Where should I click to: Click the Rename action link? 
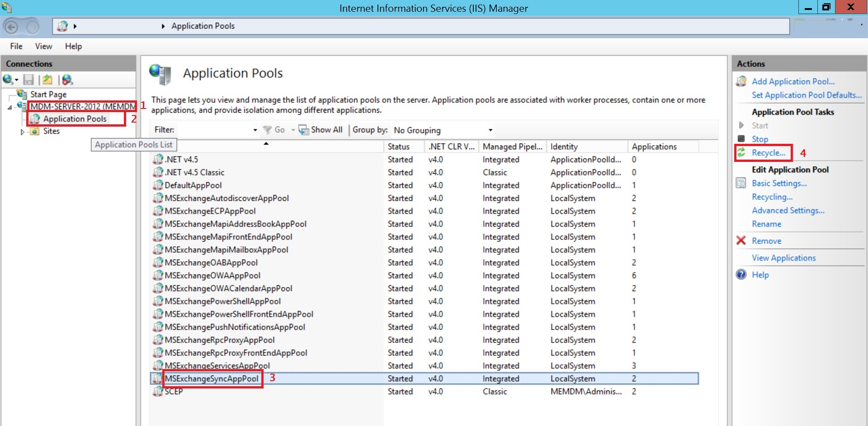[766, 224]
